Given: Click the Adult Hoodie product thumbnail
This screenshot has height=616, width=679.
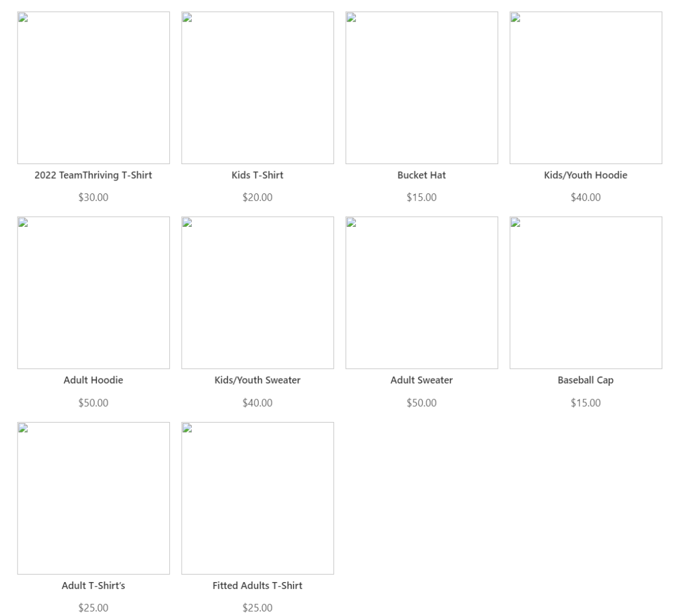Looking at the screenshot, I should pos(93,293).
